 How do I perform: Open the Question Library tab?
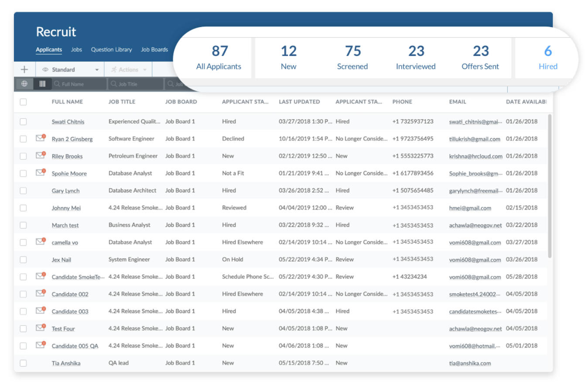pyautogui.click(x=111, y=49)
